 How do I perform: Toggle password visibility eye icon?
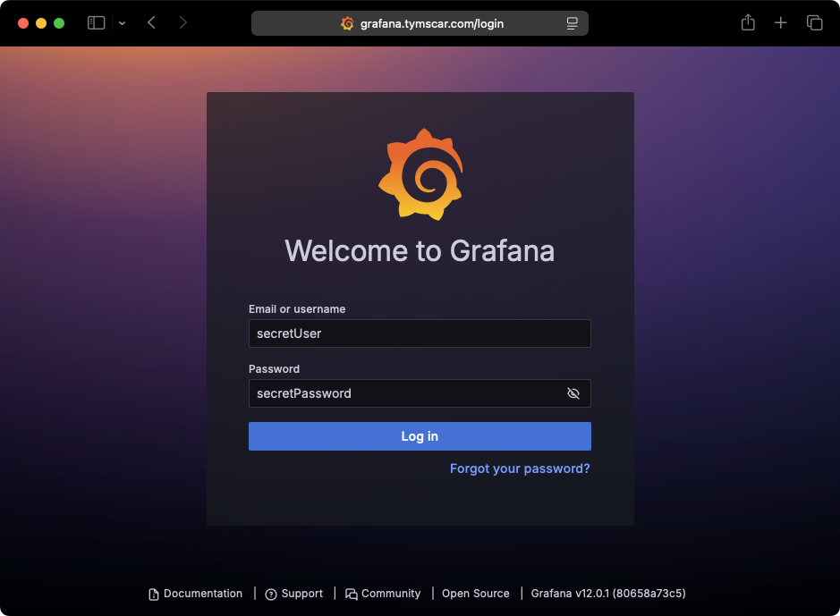(573, 393)
